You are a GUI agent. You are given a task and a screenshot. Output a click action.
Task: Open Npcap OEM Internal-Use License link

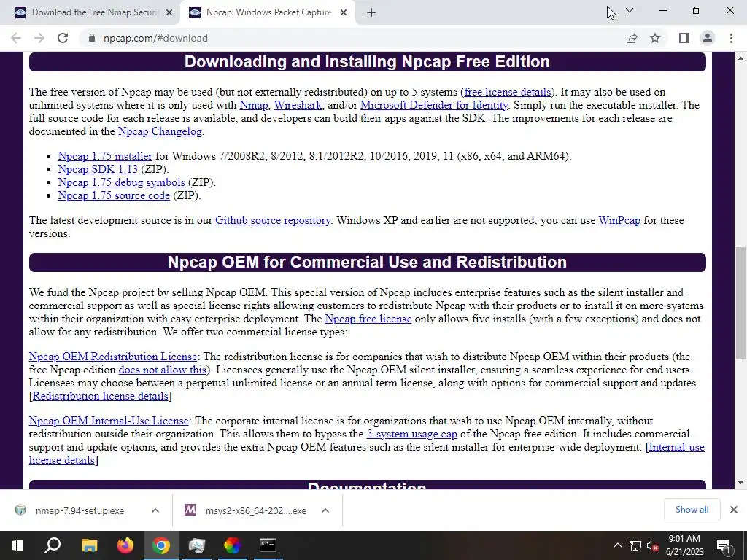point(109,421)
